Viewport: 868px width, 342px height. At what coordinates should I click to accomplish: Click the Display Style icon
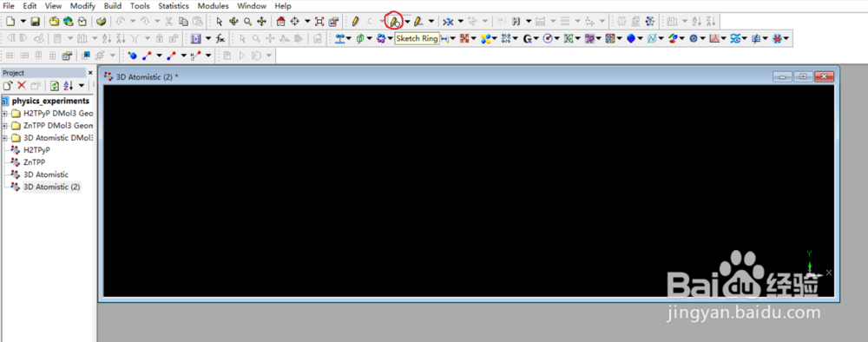click(x=332, y=22)
